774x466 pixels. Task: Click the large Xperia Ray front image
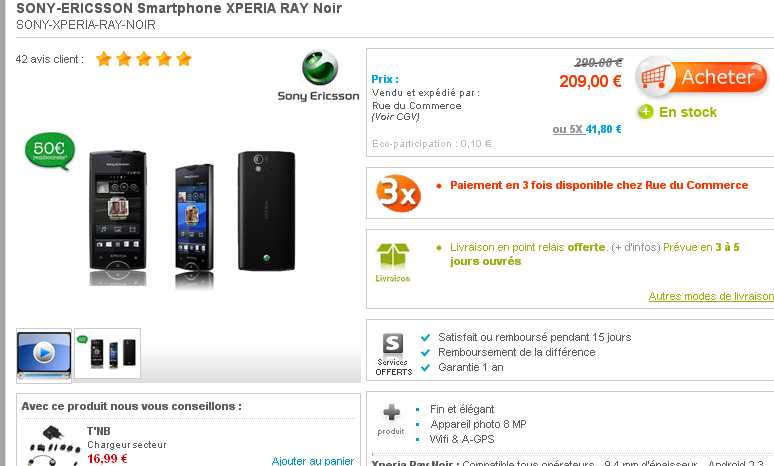(117, 217)
